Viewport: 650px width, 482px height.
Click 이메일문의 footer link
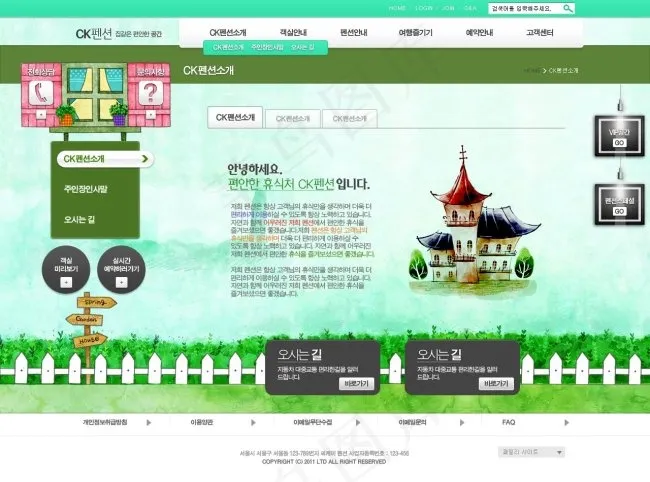(x=412, y=422)
